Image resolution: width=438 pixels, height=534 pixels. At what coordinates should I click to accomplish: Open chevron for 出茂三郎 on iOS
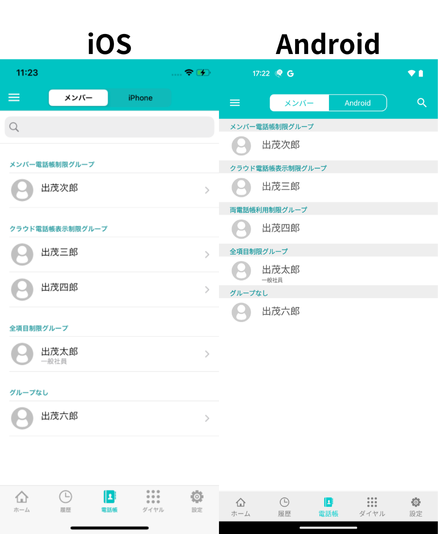pos(207,254)
